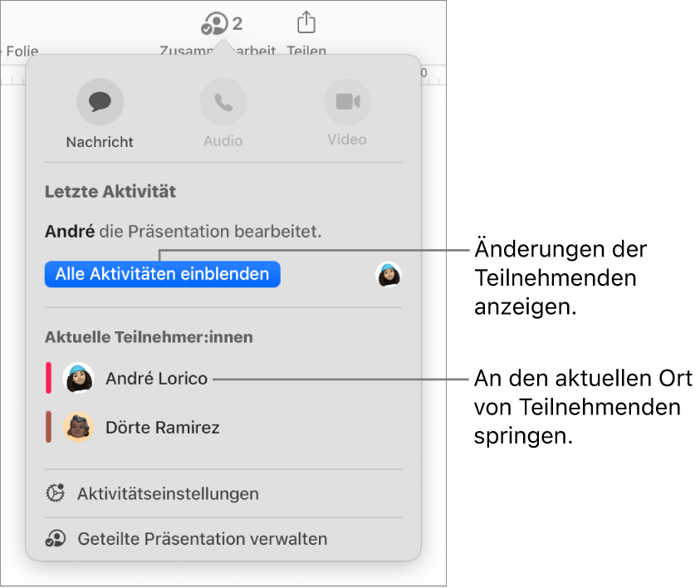
Task: Click the collaborator count number 2
Action: [x=237, y=23]
